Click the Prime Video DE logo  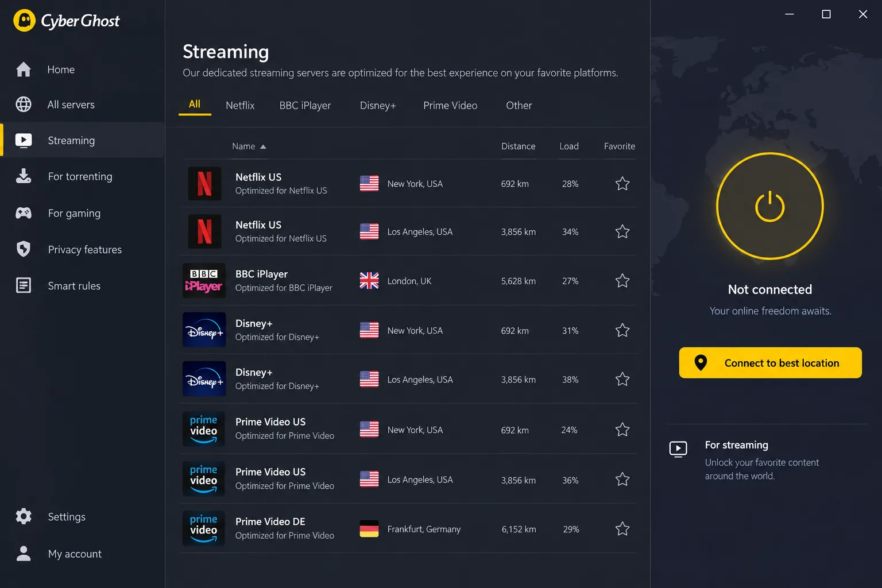point(204,528)
